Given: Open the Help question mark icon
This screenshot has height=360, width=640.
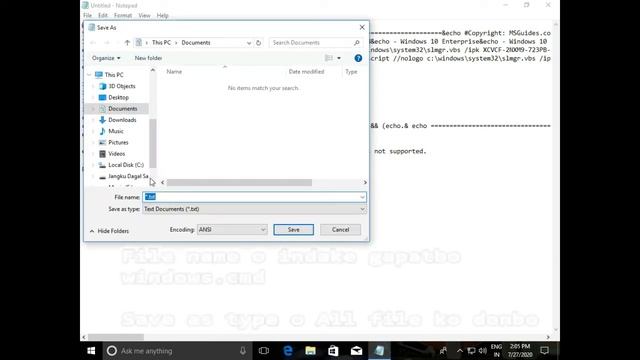Looking at the screenshot, I should click(x=358, y=58).
